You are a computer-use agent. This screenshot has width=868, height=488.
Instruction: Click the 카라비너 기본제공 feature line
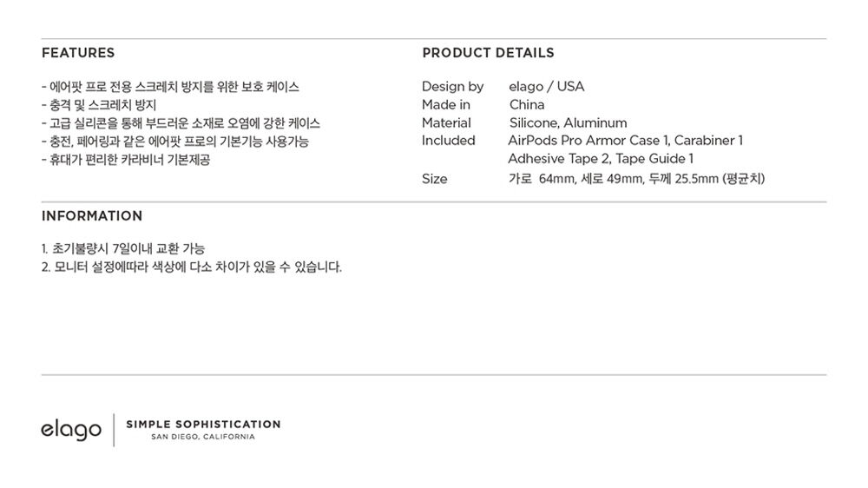(x=126, y=160)
